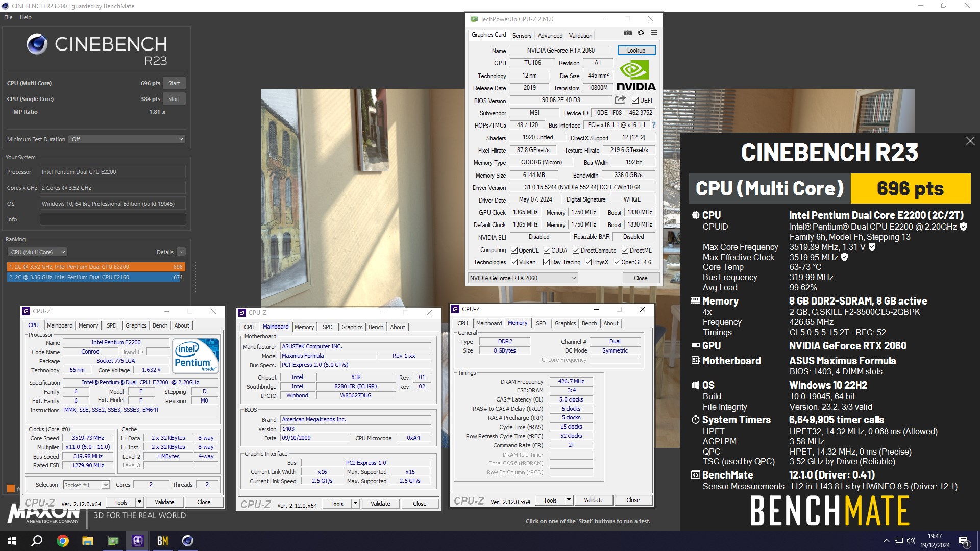Switch to the GPU-Z Validation tab
Image resolution: width=980 pixels, height=551 pixels.
click(x=580, y=36)
